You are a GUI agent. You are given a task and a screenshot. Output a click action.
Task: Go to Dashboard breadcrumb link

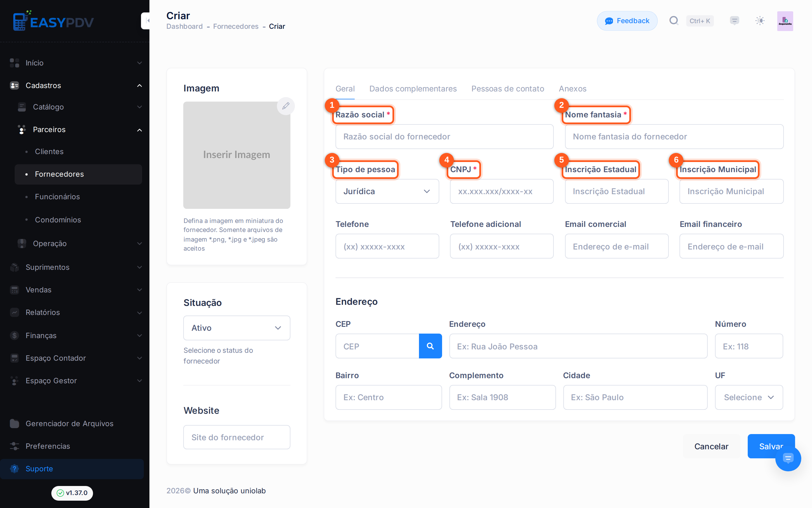coord(185,26)
